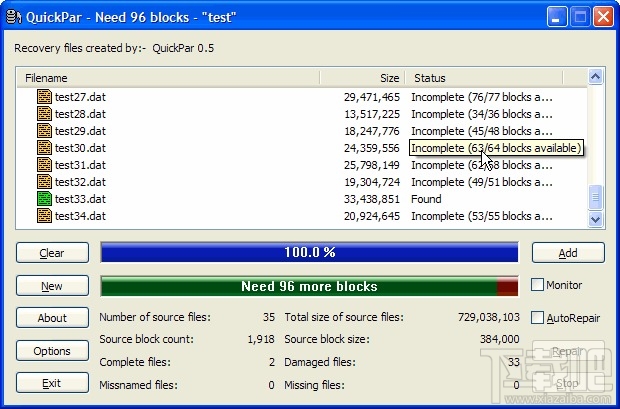Click the file list scroll down arrow
Viewport: 620px width, 409px height.
(595, 219)
